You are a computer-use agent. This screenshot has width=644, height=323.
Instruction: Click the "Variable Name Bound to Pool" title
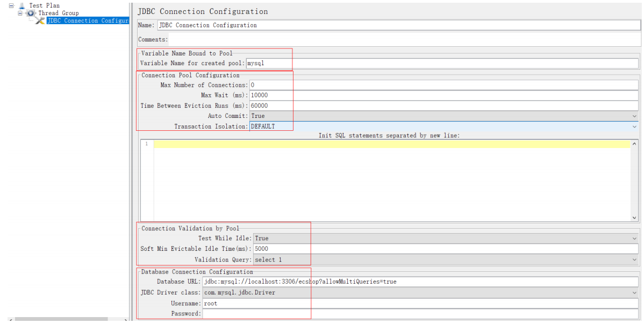coord(187,53)
